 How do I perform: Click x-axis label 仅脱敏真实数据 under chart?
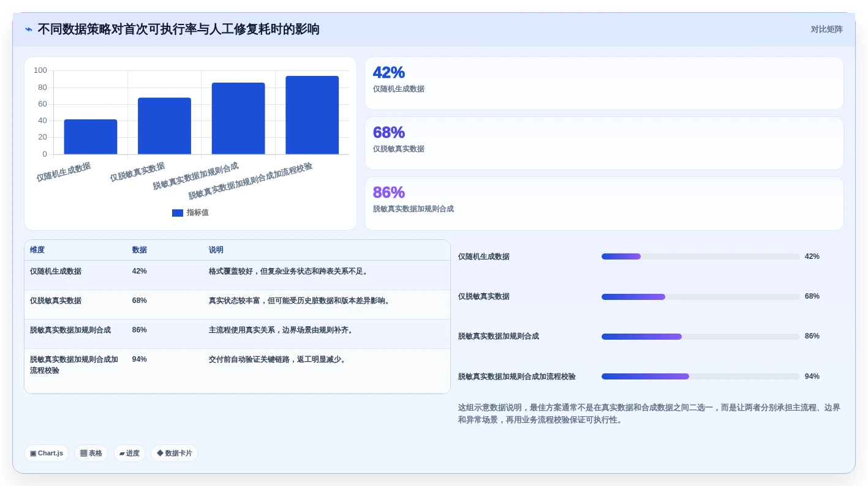(137, 172)
